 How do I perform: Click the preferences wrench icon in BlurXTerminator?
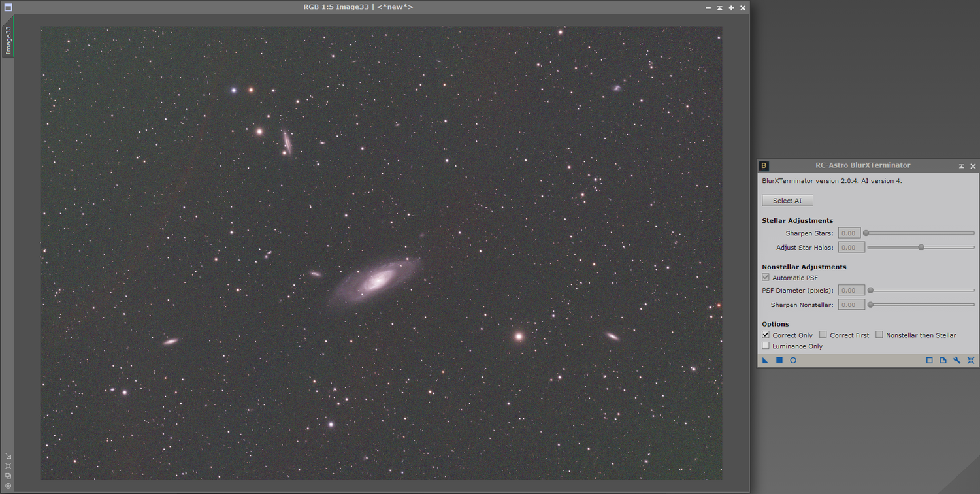[956, 361]
